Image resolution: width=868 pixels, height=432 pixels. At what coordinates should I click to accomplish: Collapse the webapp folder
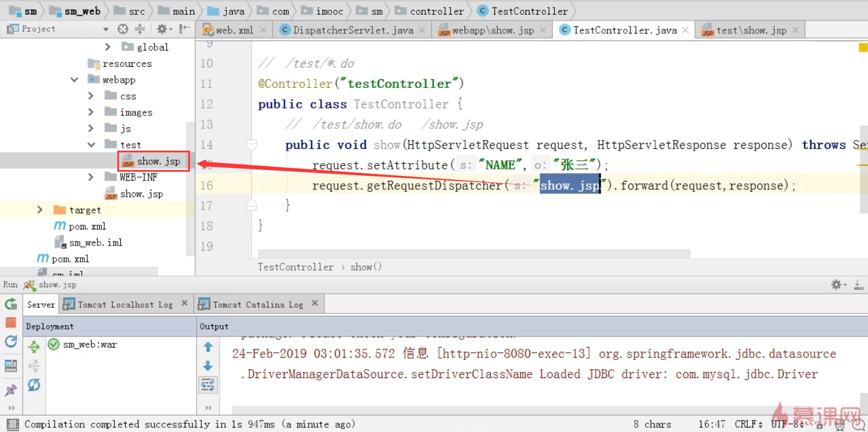click(74, 80)
